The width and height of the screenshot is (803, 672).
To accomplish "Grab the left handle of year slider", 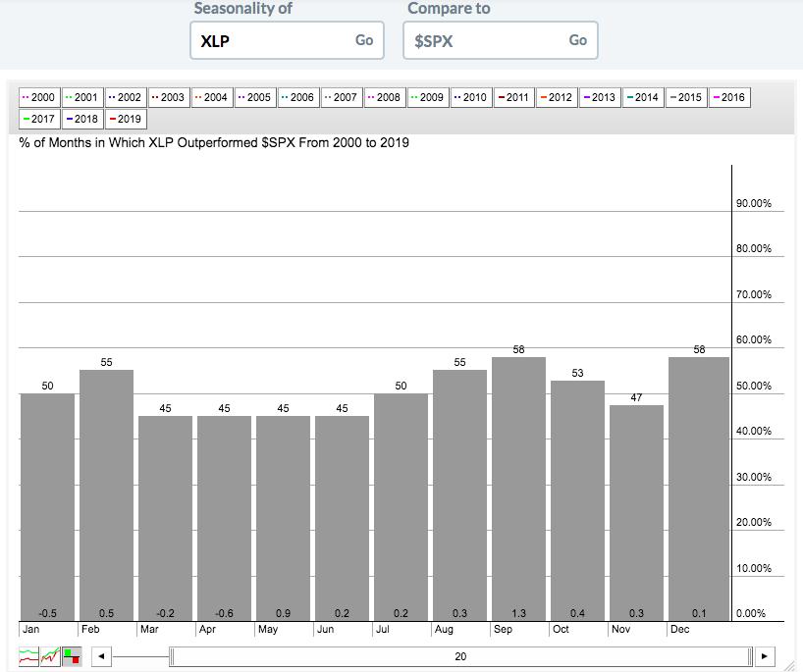I will [172, 656].
